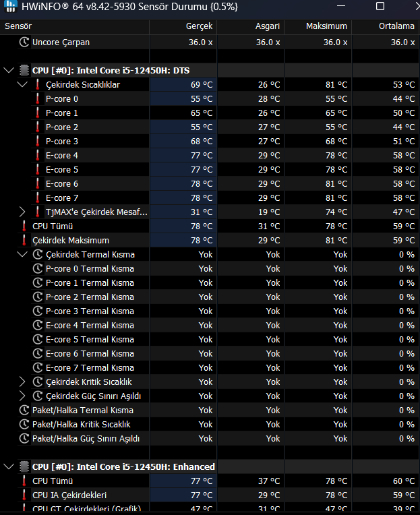The image size is (420, 515).
Task: Click thermometer icon of DTS CPU Tümü
Action: tap(24, 226)
